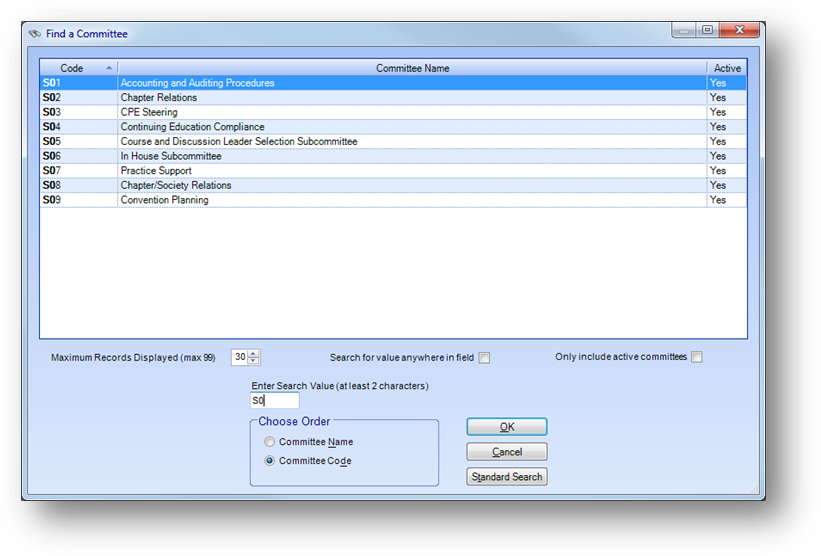
Task: Click the Enter Search Value text box
Action: (274, 401)
